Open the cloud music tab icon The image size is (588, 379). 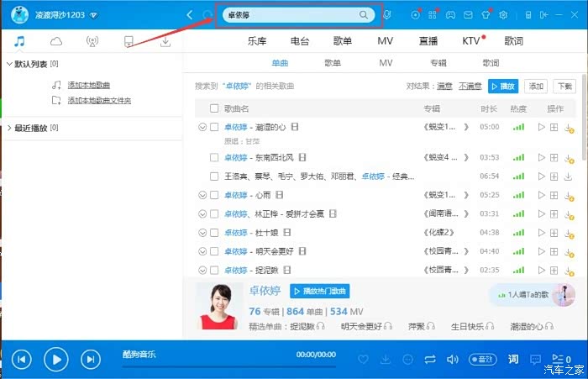[56, 41]
